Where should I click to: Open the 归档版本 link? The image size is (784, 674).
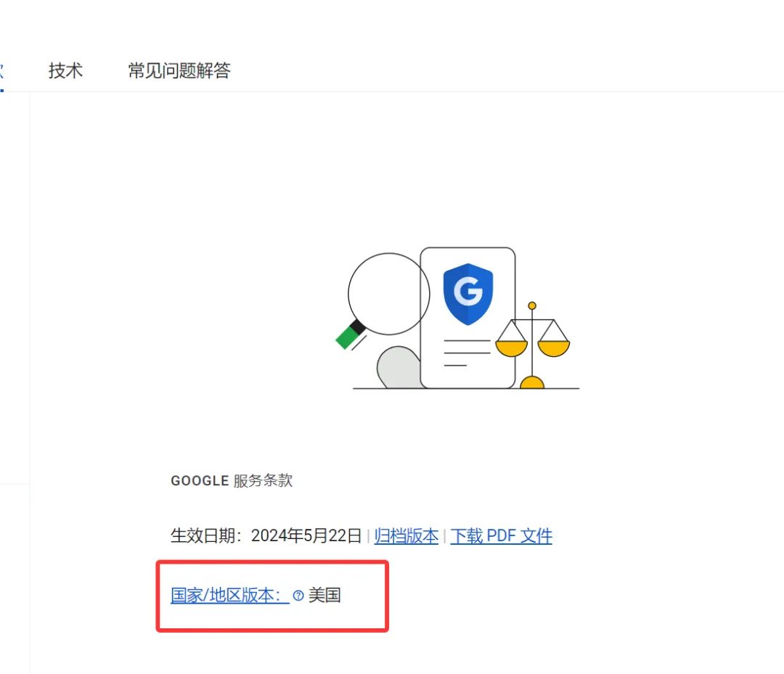coord(406,536)
